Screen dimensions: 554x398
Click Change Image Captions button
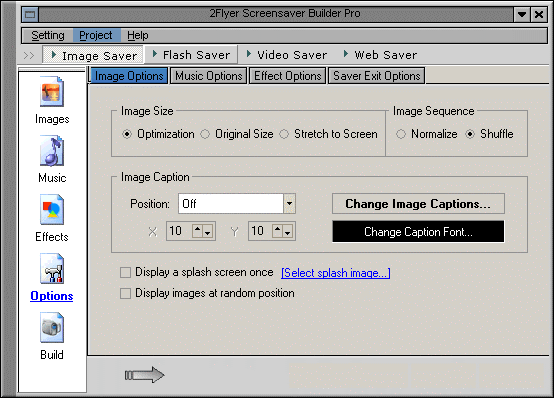[x=418, y=204]
